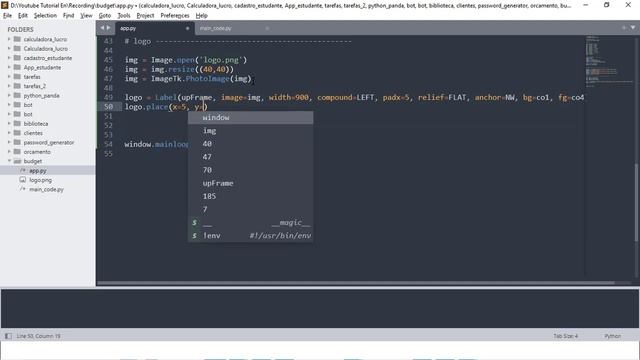
Task: Expand the App_estudante folder
Action: 9,67
